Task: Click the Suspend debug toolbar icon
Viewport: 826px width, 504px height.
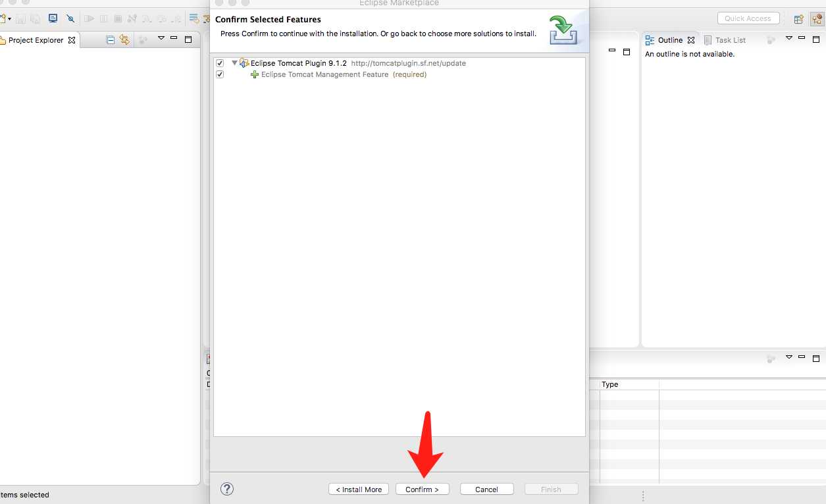Action: 103,18
